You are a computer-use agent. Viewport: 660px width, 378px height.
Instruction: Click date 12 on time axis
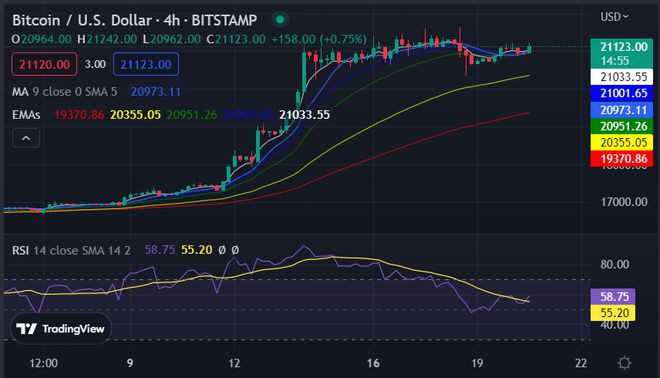pos(234,363)
